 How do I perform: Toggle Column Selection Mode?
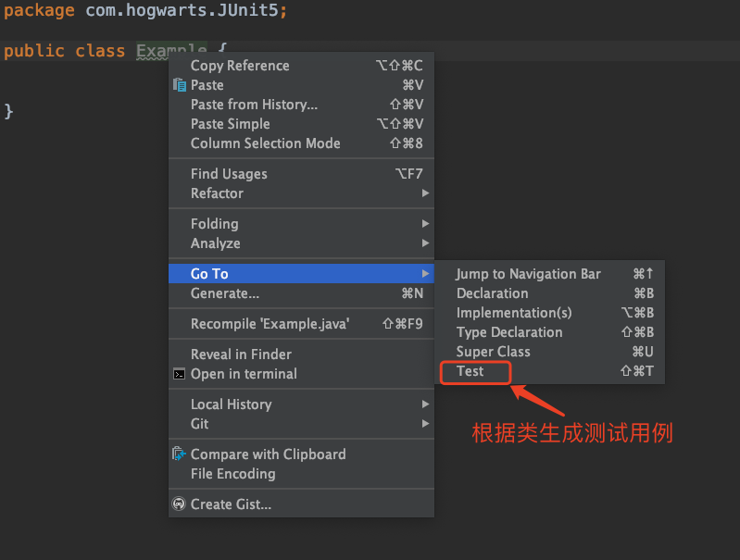[x=265, y=143]
